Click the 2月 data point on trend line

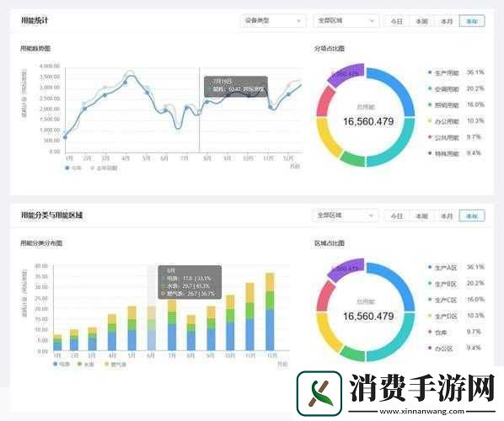tap(85, 109)
